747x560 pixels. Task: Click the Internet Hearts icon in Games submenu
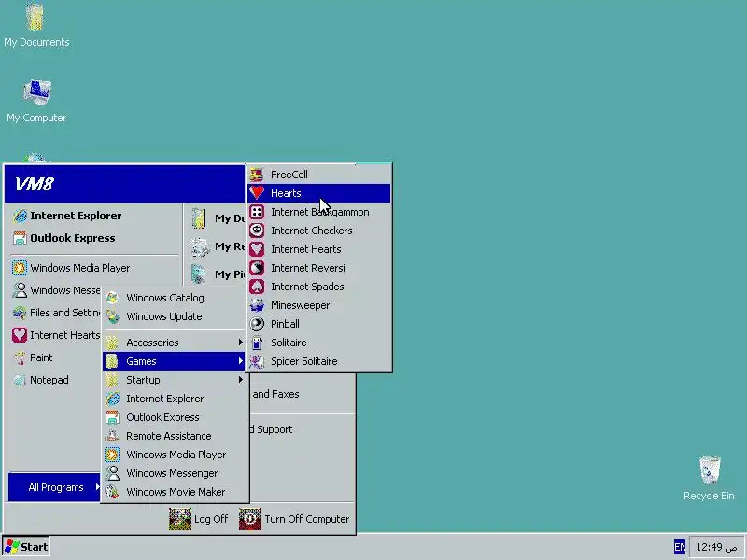[257, 249]
